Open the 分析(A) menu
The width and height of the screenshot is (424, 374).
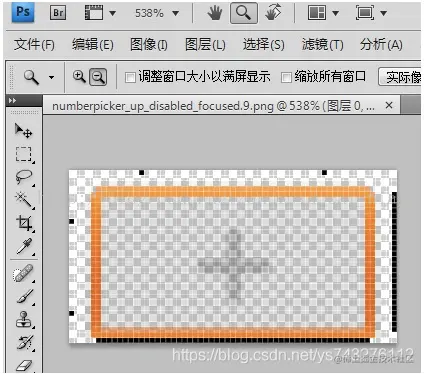click(381, 44)
